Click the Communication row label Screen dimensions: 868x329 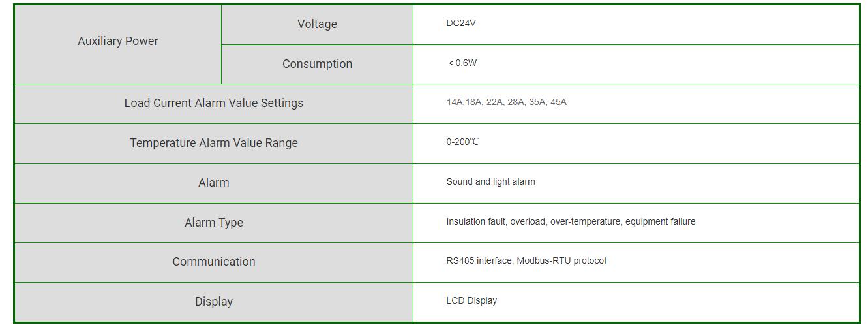(214, 262)
